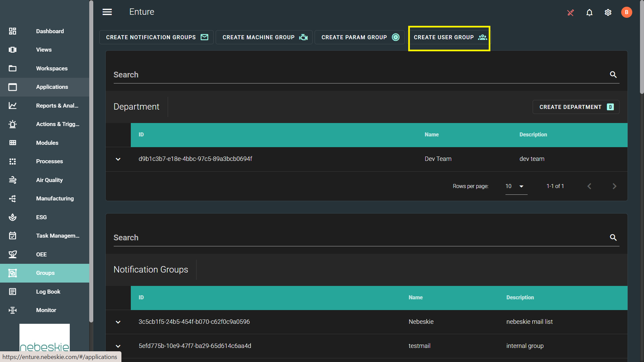Click the Department search input field
The image size is (644, 362).
(x=359, y=75)
